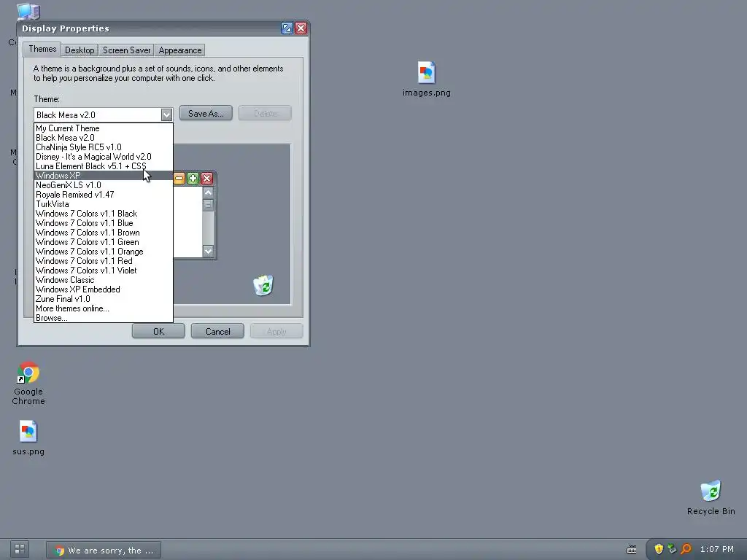Choose 'Windows 7 Colors v1.1 Red'

[104, 262]
